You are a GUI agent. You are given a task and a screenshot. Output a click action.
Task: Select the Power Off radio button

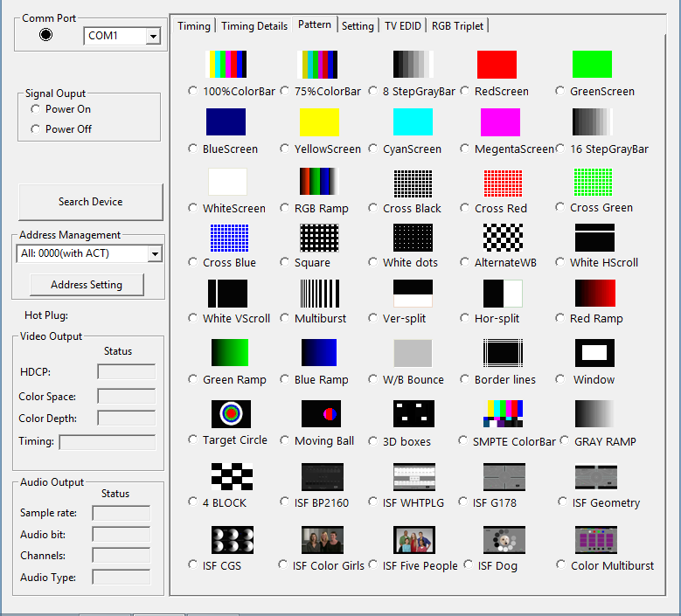tap(36, 129)
